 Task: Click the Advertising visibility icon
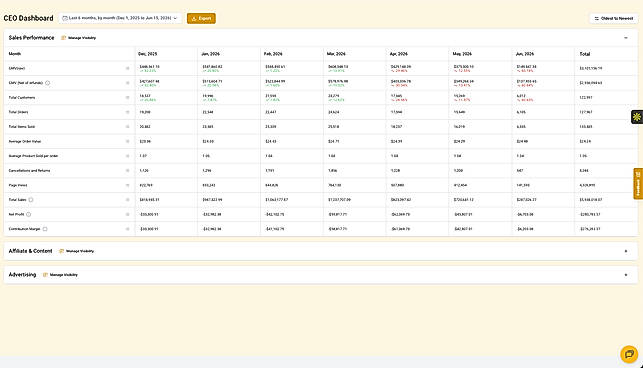tap(46, 275)
